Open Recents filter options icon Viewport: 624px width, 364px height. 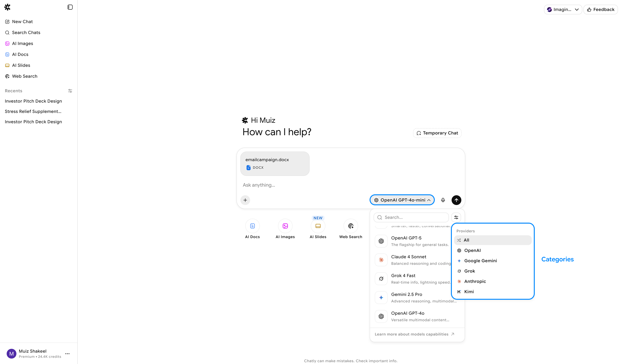point(70,91)
